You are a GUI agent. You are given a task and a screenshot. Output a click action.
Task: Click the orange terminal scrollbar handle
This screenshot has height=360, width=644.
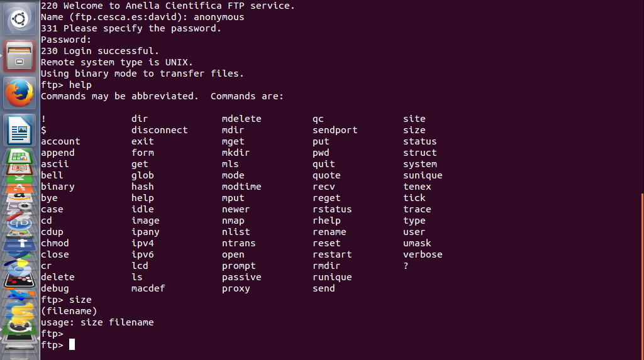[x=642, y=276]
